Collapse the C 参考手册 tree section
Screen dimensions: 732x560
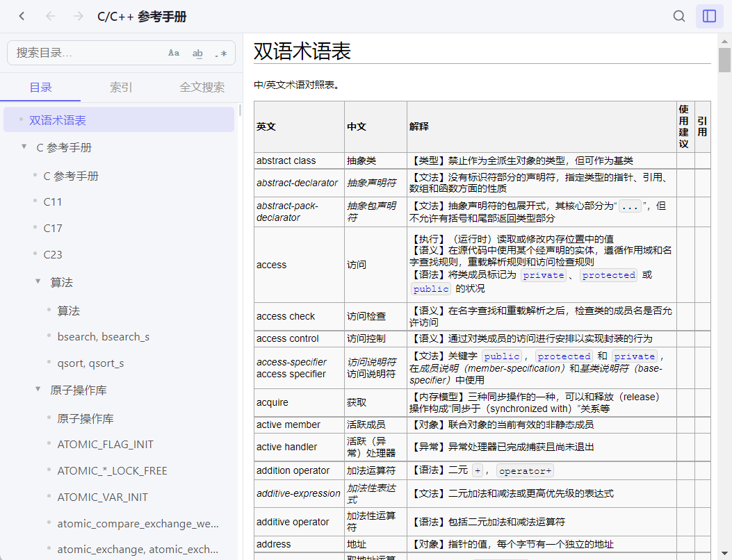click(24, 147)
